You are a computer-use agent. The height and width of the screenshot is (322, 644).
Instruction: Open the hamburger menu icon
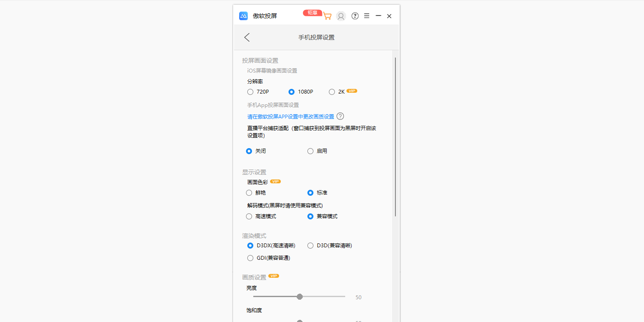point(367,16)
